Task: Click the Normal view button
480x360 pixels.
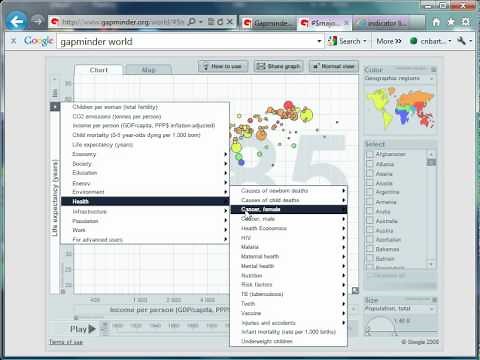Action: pos(334,66)
